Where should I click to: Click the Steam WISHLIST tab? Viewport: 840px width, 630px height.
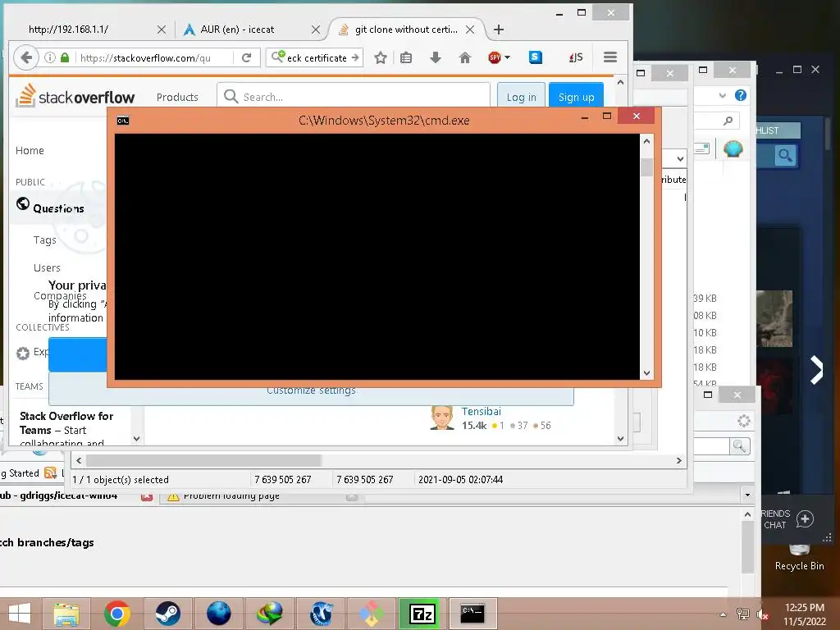(778, 130)
